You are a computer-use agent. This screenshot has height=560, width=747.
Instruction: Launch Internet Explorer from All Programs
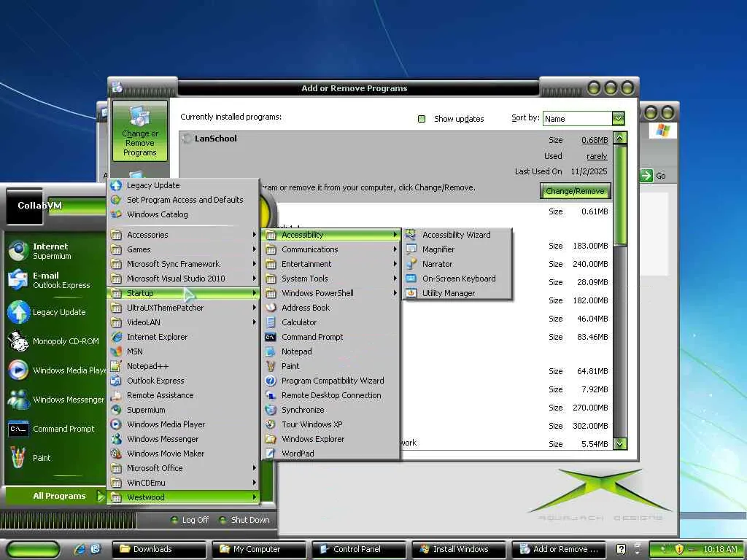tap(183, 337)
